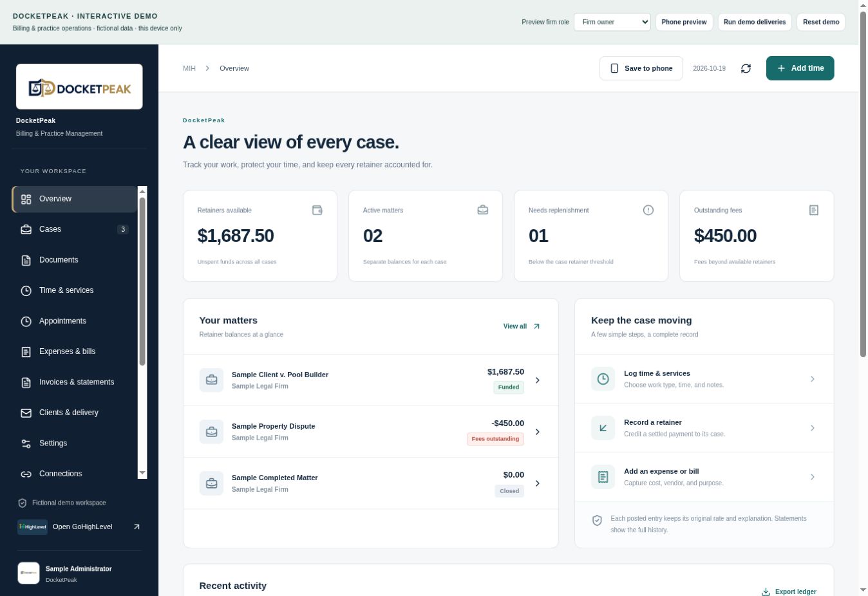This screenshot has height=596, width=868.
Task: Click the Add time button
Action: [800, 68]
